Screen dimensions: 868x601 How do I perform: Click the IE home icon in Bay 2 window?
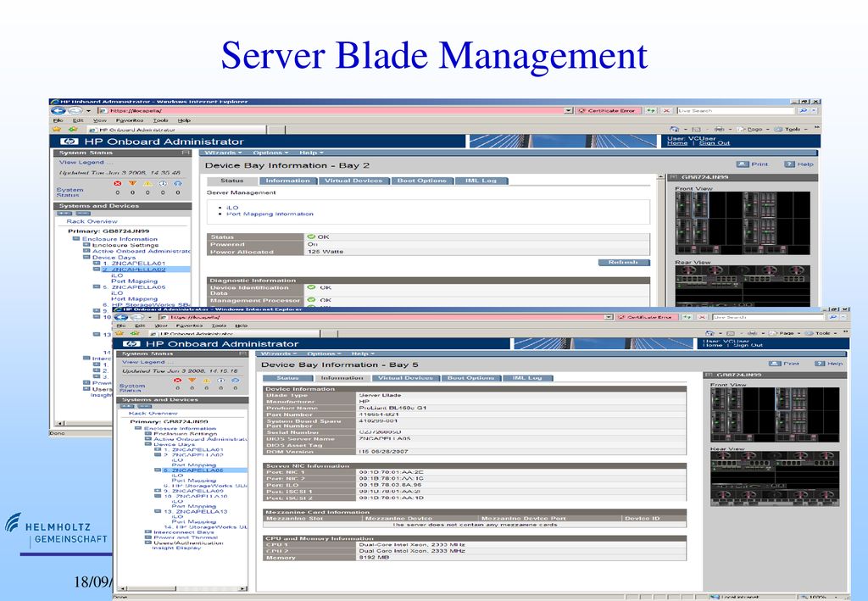coord(674,129)
